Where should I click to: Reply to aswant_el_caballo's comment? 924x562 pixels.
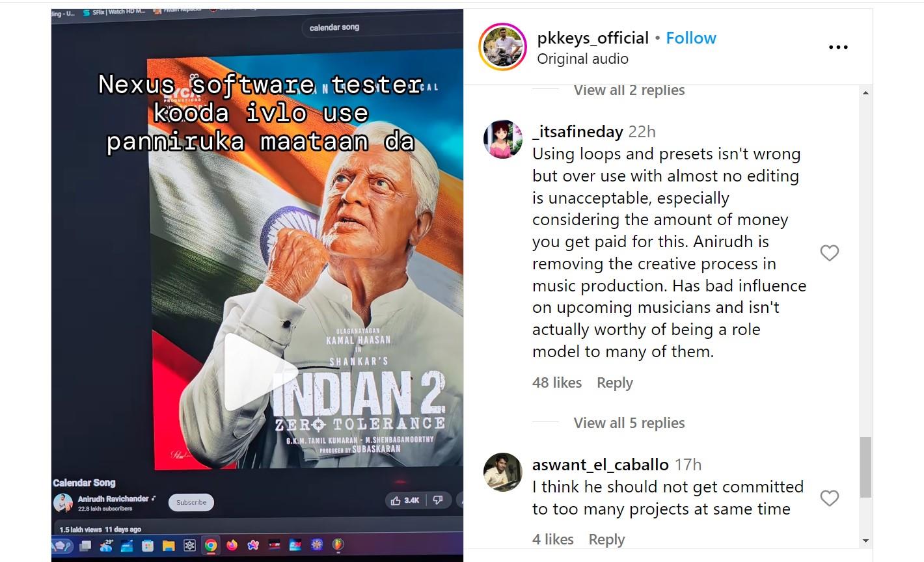click(x=606, y=539)
